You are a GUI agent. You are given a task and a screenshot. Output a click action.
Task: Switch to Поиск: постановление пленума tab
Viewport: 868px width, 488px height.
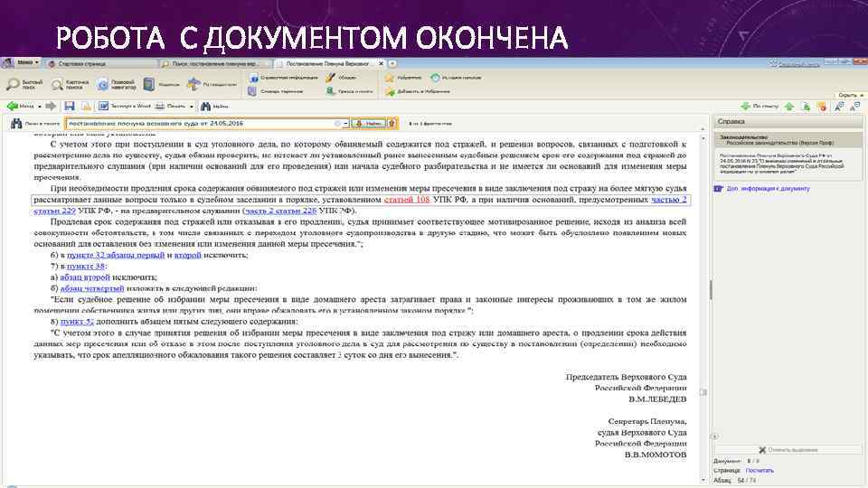pyautogui.click(x=213, y=63)
